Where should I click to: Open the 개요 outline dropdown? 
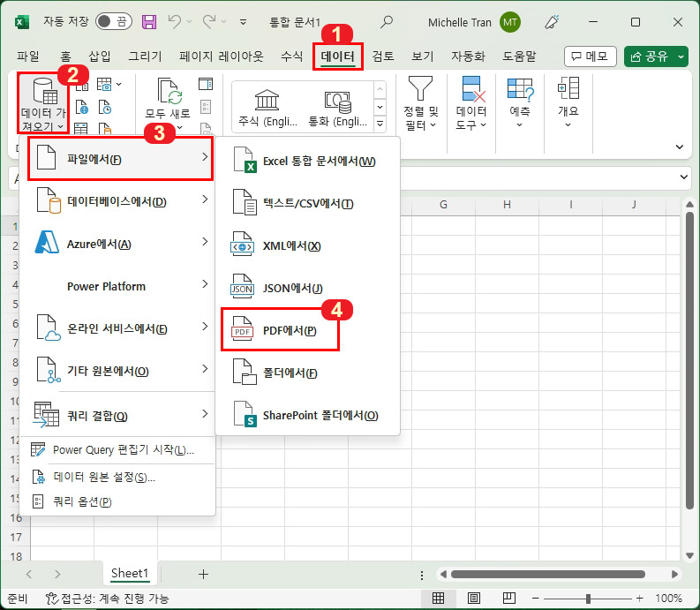[x=568, y=103]
